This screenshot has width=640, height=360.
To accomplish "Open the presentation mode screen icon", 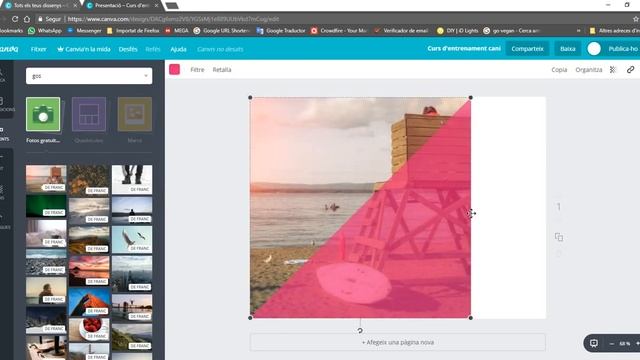I will tap(594, 343).
